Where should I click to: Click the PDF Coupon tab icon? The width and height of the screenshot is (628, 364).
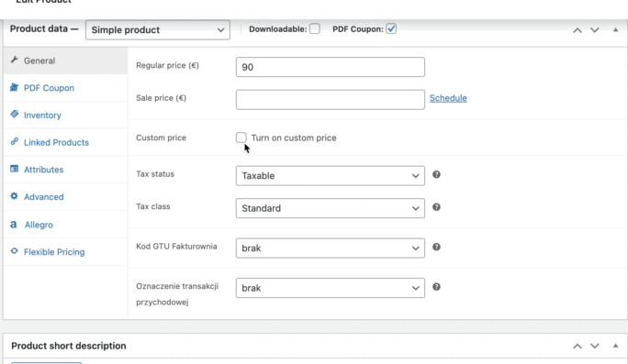14,87
